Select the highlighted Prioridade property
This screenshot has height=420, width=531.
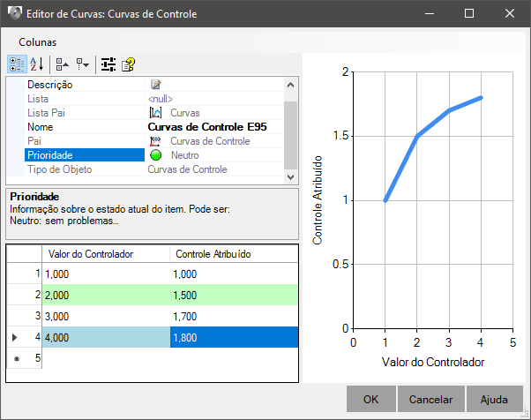85,154
